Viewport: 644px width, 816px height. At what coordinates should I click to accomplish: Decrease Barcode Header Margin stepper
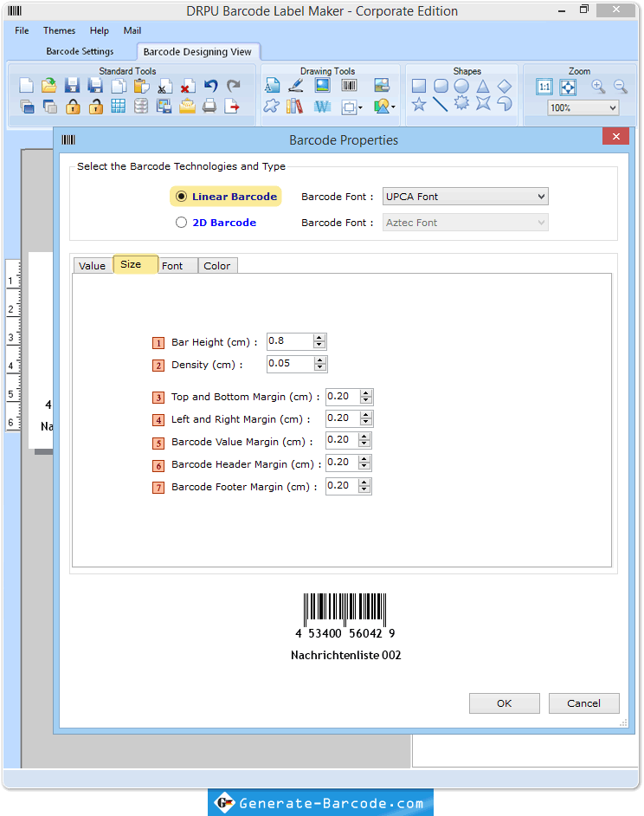pyautogui.click(x=364, y=466)
